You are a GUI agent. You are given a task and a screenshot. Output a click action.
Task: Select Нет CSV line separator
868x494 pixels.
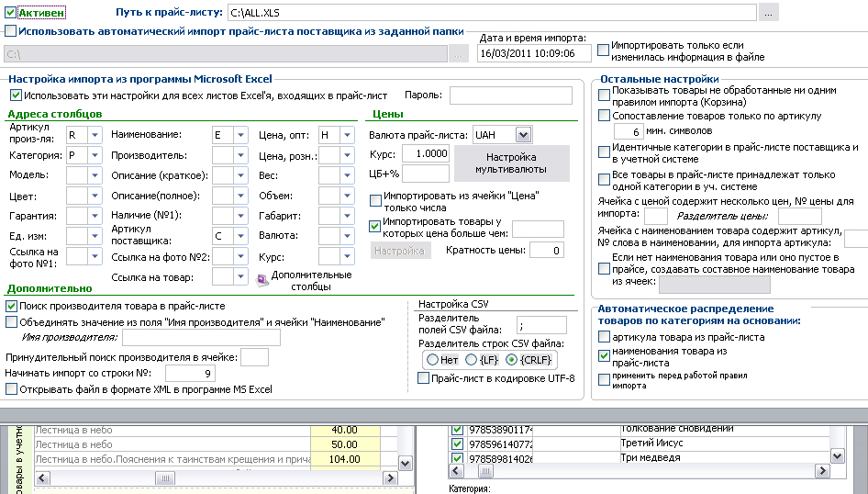432,360
